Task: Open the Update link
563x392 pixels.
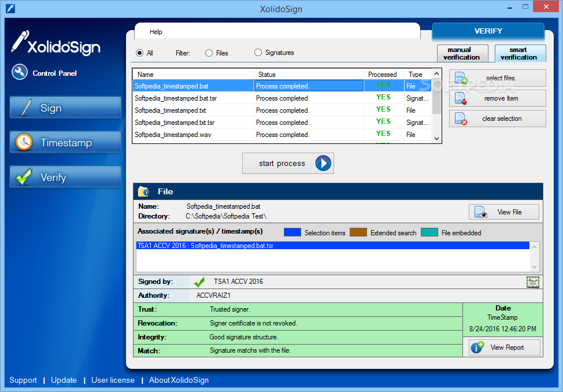Action: 64,380
